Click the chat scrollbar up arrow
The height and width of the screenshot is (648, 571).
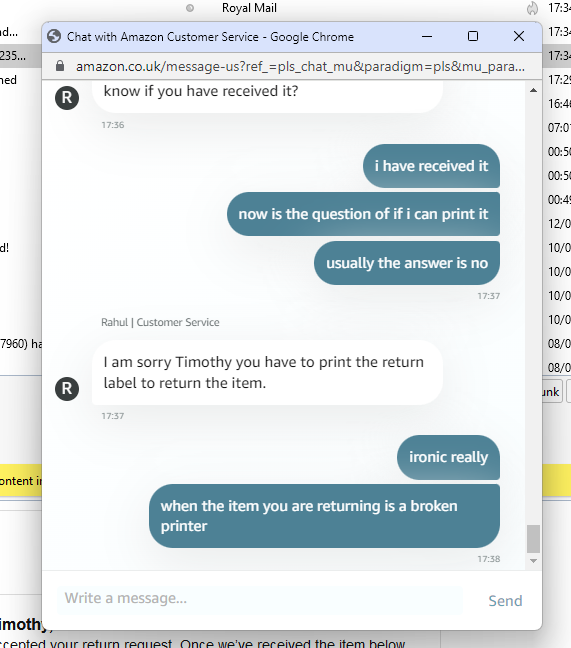[x=533, y=90]
